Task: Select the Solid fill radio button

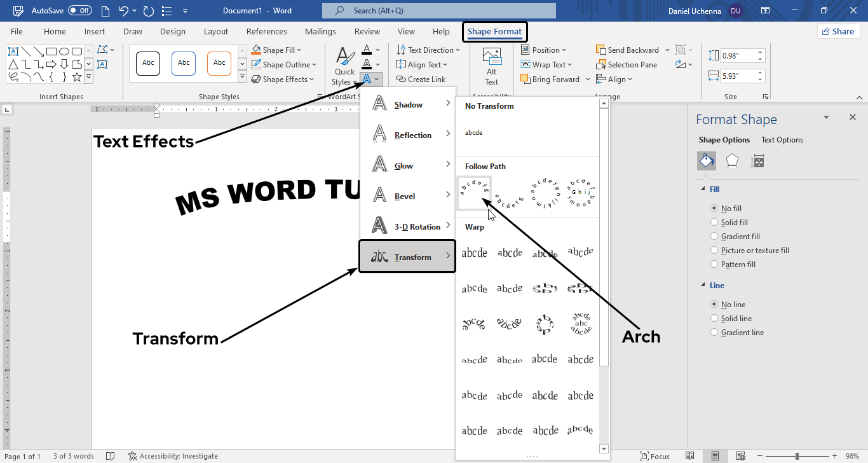Action: tap(714, 223)
